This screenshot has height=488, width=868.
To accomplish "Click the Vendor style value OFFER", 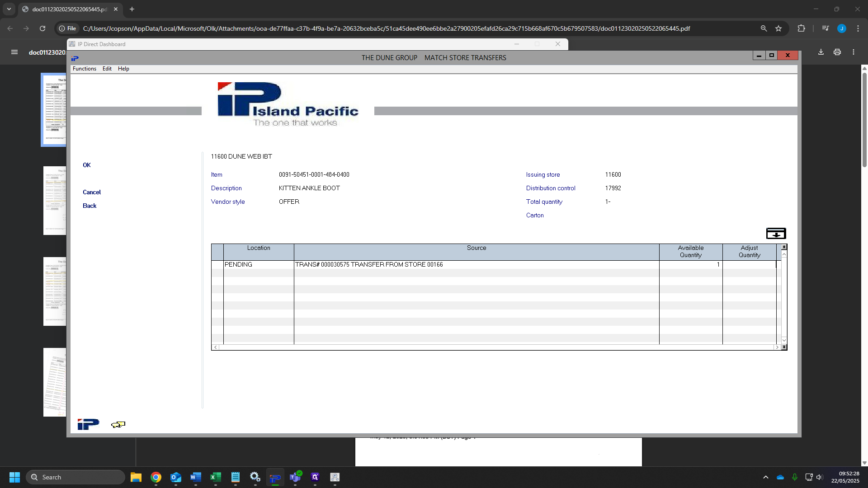I will (x=289, y=202).
